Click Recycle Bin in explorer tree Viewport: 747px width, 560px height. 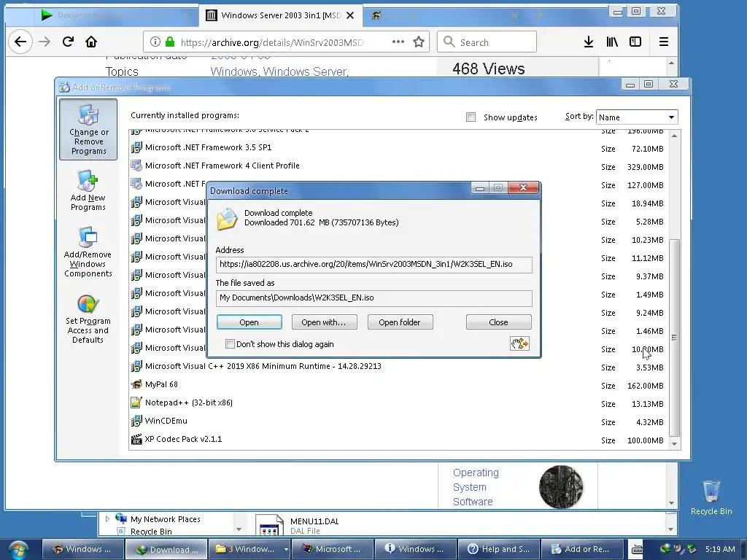pos(151,532)
